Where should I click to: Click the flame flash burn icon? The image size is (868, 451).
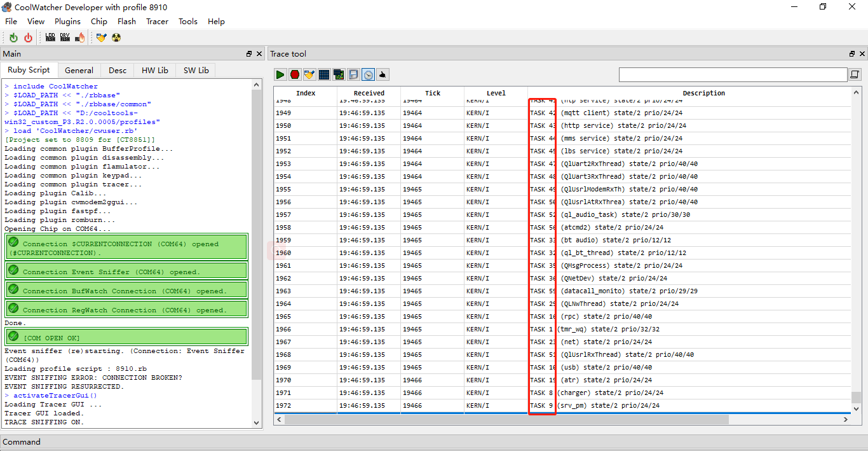coord(79,38)
